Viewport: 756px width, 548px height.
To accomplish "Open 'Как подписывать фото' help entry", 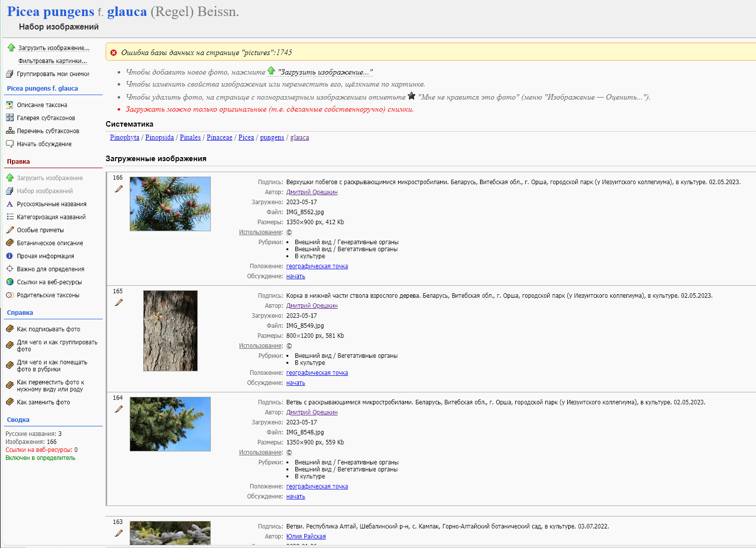I will 49,329.
